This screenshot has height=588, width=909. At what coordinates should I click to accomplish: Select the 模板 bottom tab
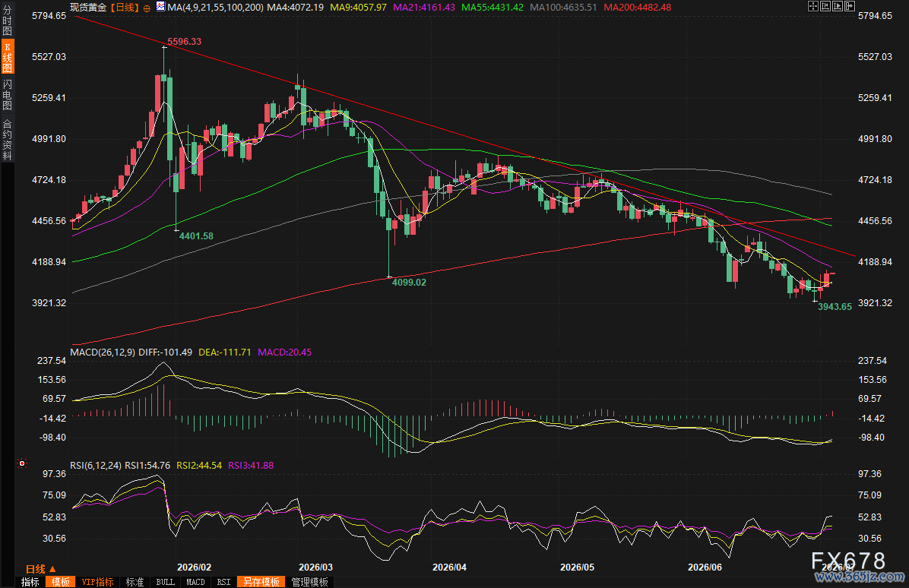(x=61, y=582)
